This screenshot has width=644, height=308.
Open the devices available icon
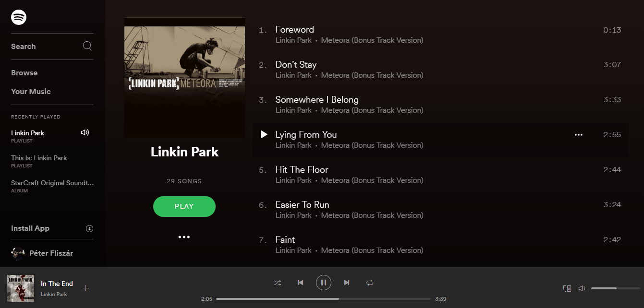pos(567,288)
